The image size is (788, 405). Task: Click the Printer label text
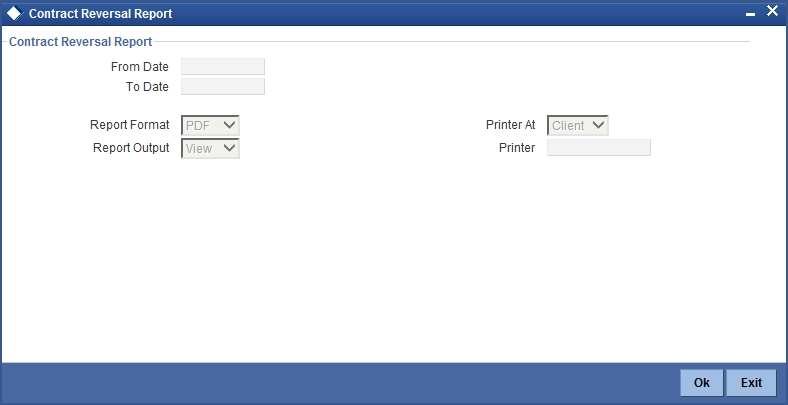pos(517,148)
